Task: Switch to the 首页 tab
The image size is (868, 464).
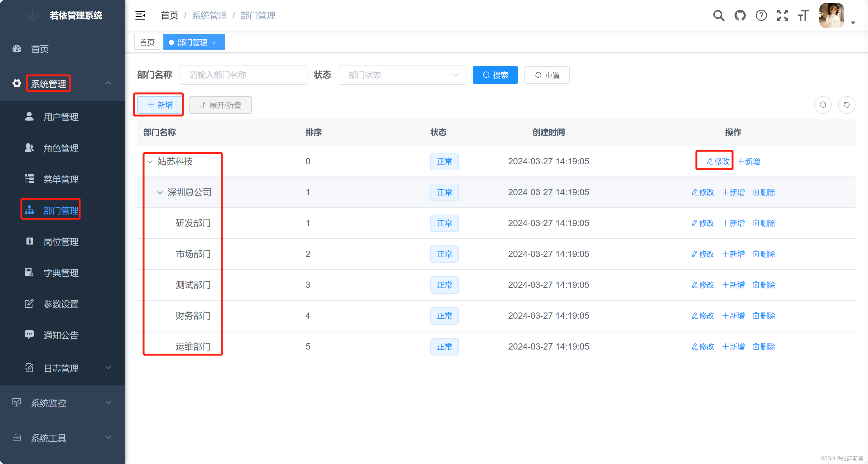Action: [x=147, y=42]
